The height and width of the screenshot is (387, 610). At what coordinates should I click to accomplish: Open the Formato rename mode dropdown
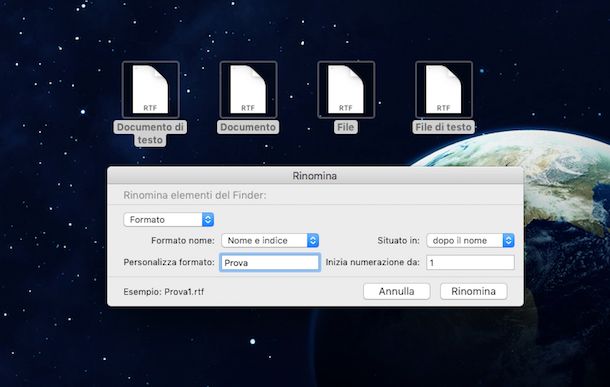[168, 220]
